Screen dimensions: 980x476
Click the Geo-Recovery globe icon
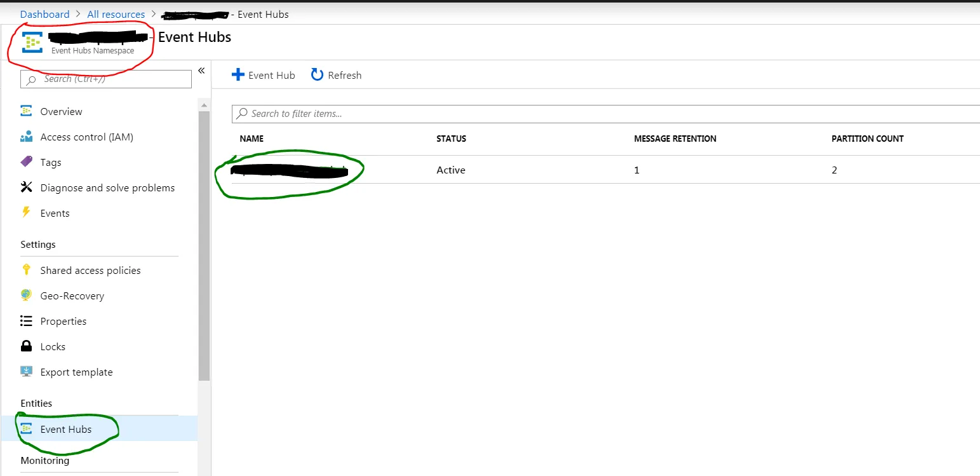[x=26, y=296]
